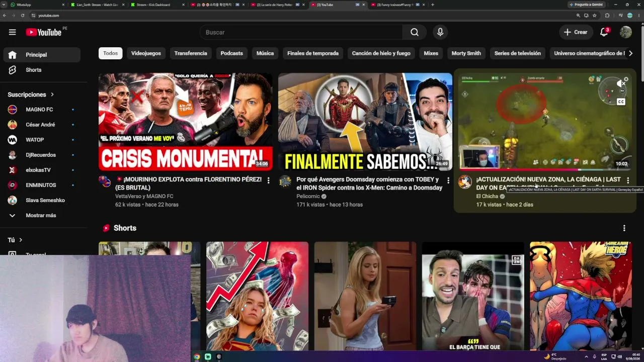This screenshot has width=644, height=362.
Task: Open options for the Mourinho video
Action: point(268,180)
